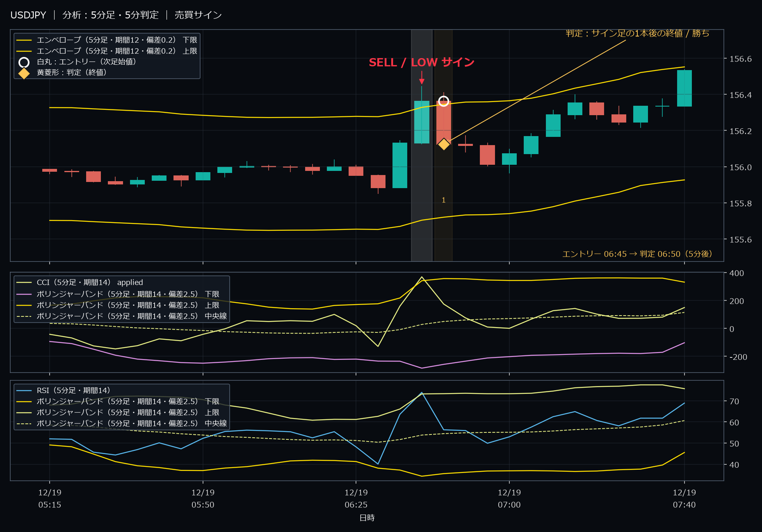The height and width of the screenshot is (532, 762).
Task: Click the yellow diamond judgment marker on the chart
Action: point(443,144)
